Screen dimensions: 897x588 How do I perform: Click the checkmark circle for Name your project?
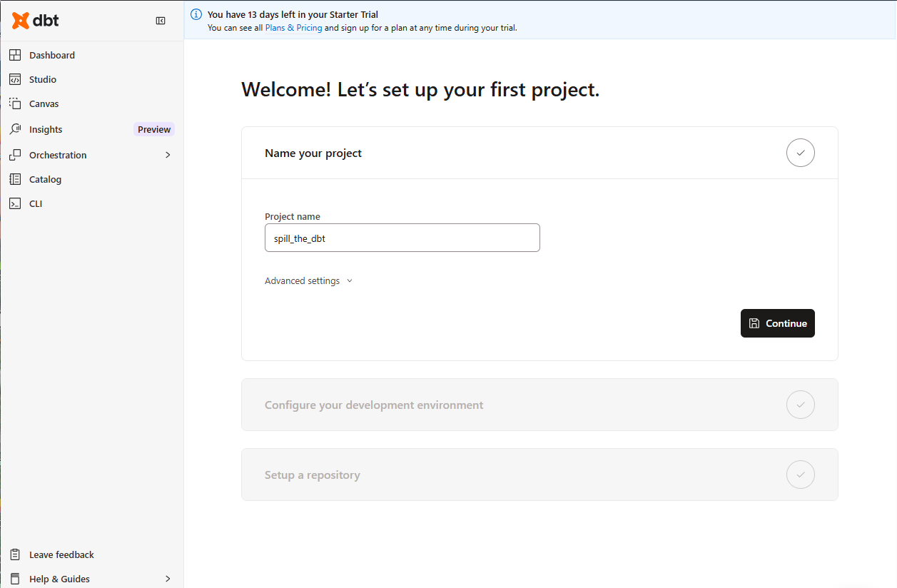(801, 153)
